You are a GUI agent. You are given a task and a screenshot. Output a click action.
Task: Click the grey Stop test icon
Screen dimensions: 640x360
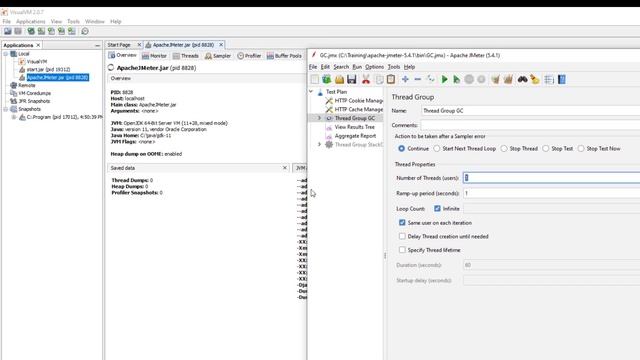(x=469, y=80)
